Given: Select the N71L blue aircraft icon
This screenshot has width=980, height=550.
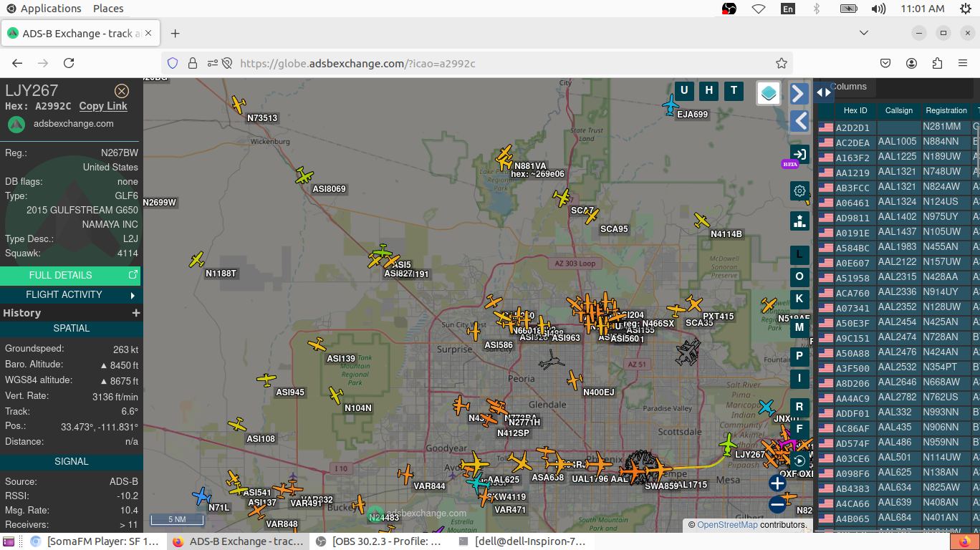Looking at the screenshot, I should [202, 496].
